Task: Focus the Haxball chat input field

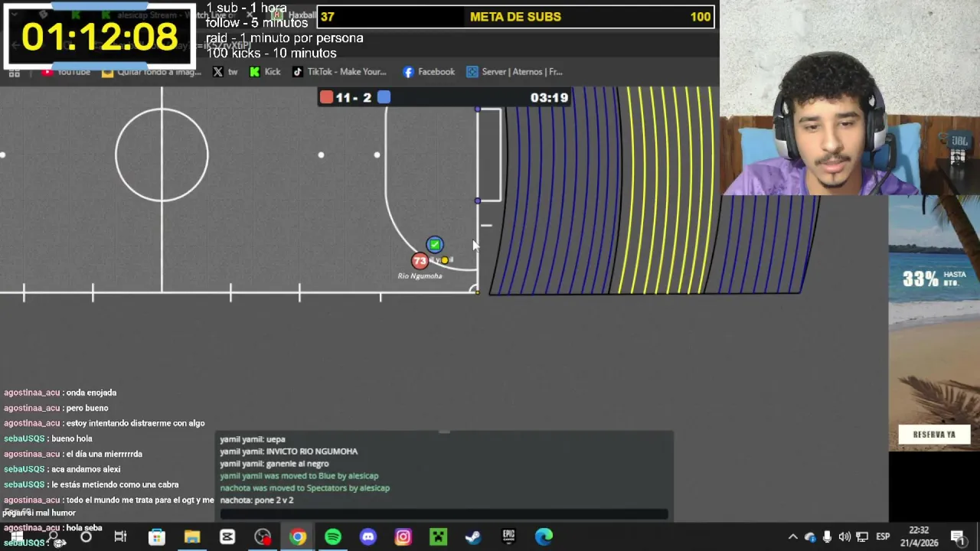Action: 444,514
